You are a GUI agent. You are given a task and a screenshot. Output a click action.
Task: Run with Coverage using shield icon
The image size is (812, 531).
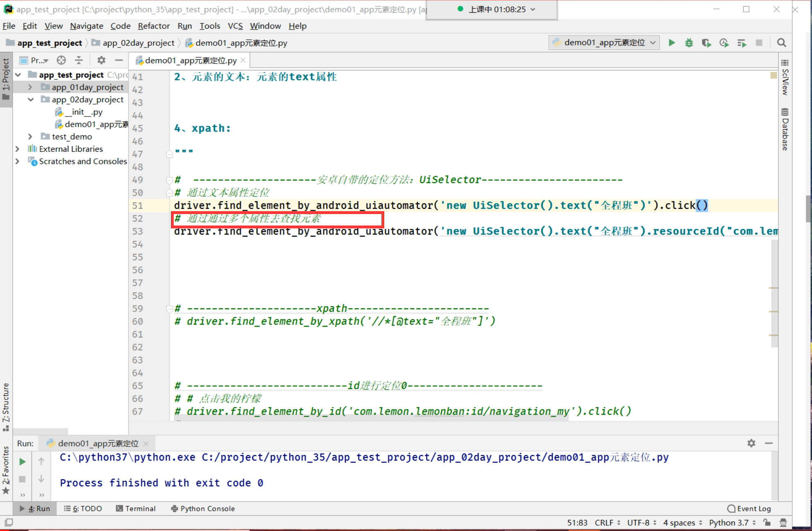[x=706, y=43]
